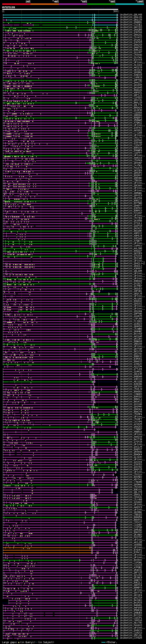This screenshot has height=644, width=146.
Task: Click the white query scale bar ending at 300
Action: coord(60,10)
